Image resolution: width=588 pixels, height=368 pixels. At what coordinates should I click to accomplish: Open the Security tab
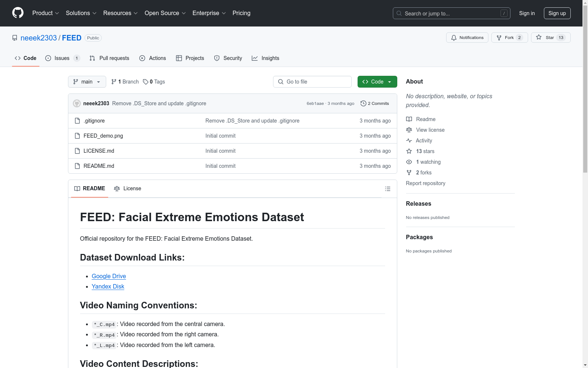tap(228, 58)
